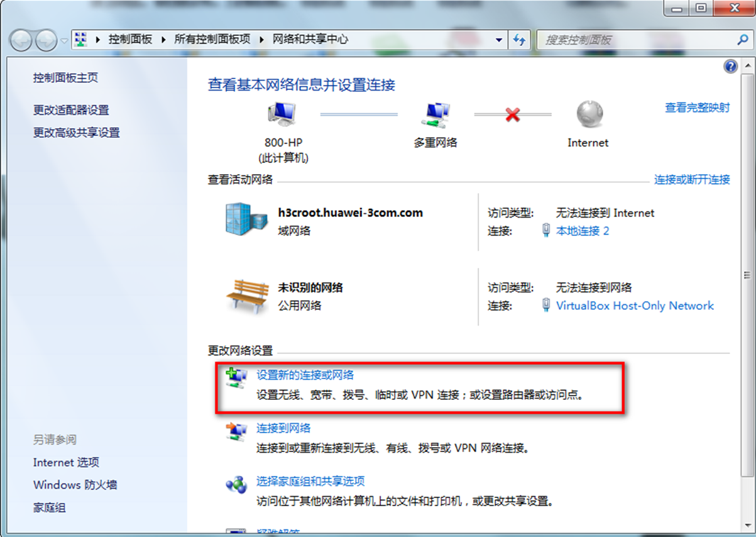This screenshot has height=537, width=756.
Task: Click the plug icon beside 本地连接 2
Action: tap(546, 231)
